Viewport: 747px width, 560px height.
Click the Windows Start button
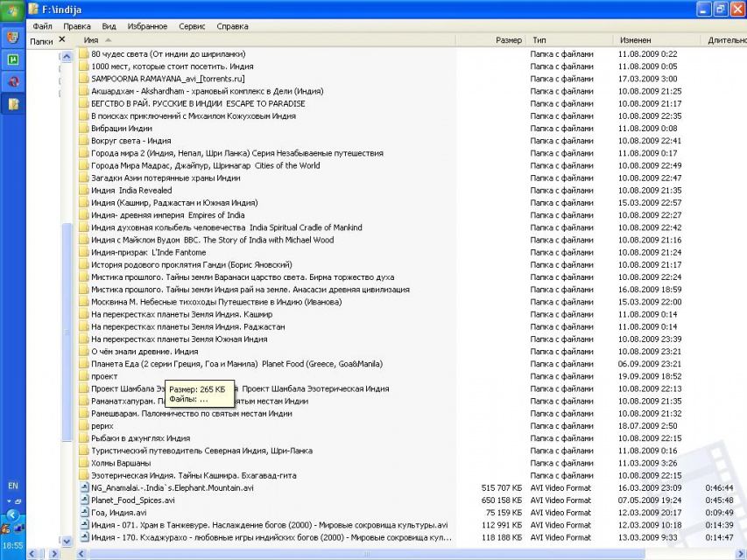12,10
